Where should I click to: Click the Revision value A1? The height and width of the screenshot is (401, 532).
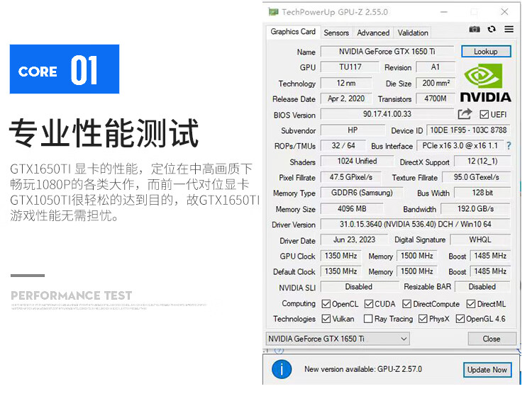point(436,67)
